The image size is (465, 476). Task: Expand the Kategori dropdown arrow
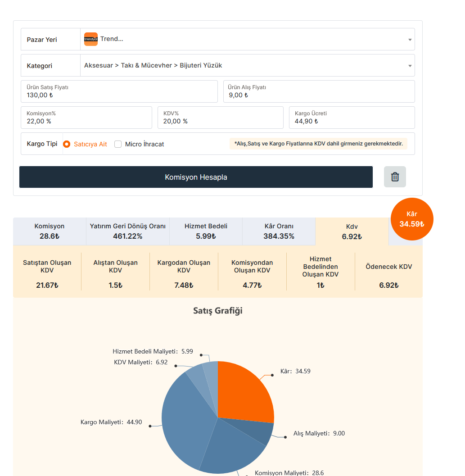click(410, 66)
